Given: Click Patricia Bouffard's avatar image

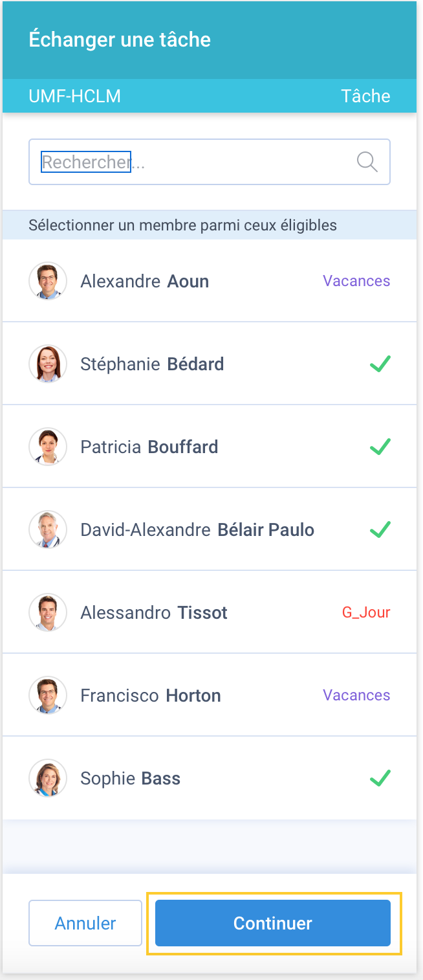Looking at the screenshot, I should click(48, 447).
